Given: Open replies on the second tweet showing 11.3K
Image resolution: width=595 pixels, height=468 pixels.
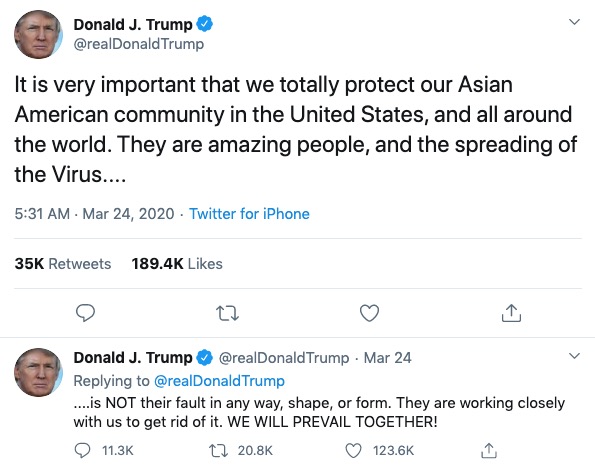Looking at the screenshot, I should tap(104, 451).
